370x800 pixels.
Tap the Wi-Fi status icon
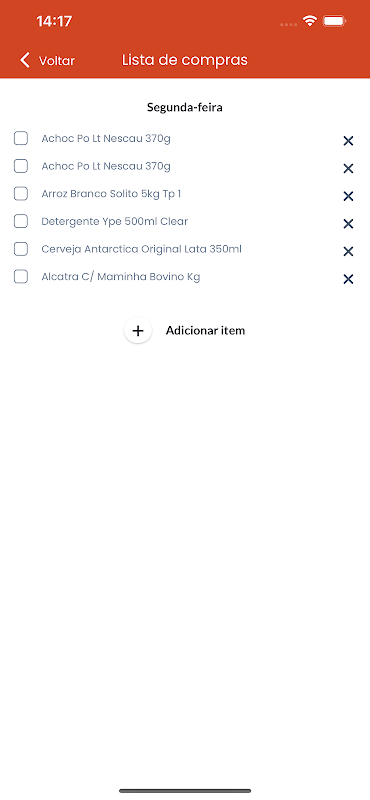309,21
